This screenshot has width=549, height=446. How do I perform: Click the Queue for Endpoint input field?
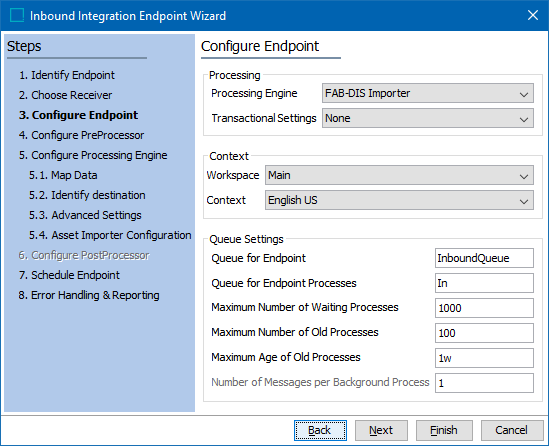coord(484,258)
